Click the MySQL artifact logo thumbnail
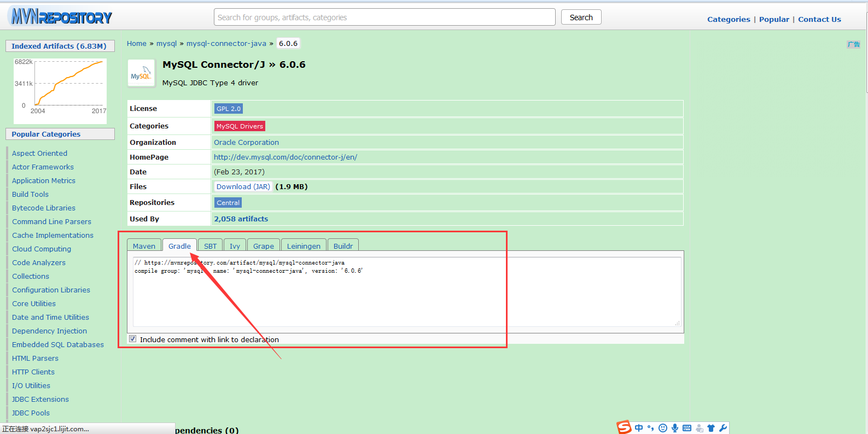This screenshot has width=868, height=434. click(141, 73)
